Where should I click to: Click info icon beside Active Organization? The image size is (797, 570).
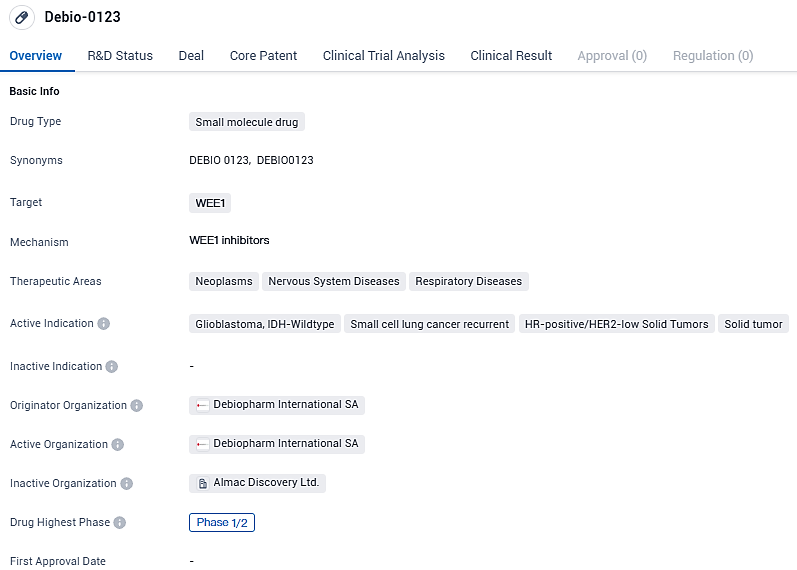pyautogui.click(x=118, y=445)
